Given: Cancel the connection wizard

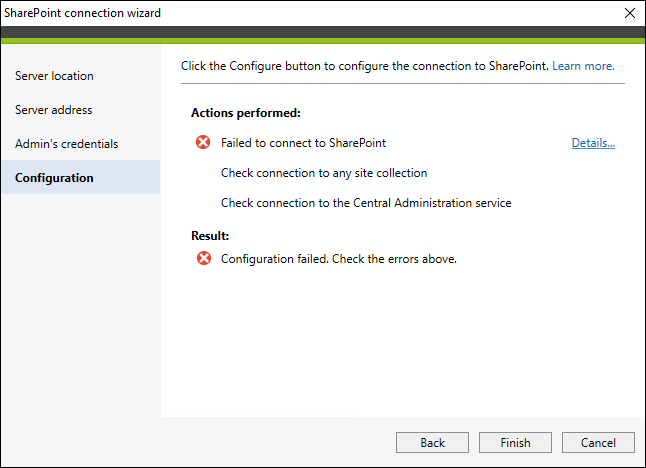Looking at the screenshot, I should pyautogui.click(x=598, y=442).
